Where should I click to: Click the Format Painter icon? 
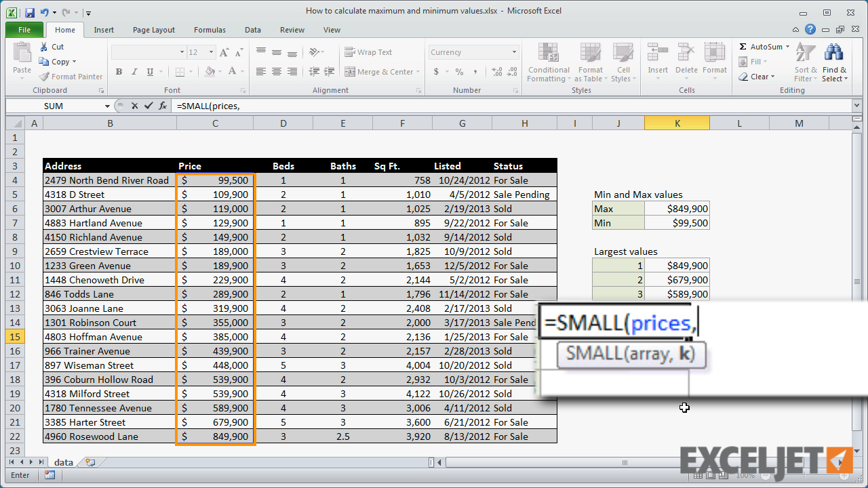[x=45, y=77]
